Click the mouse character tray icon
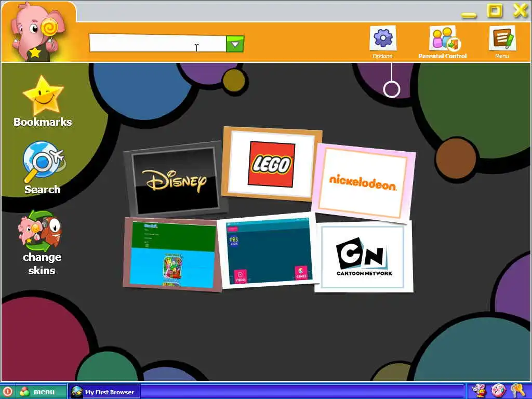 pos(480,391)
